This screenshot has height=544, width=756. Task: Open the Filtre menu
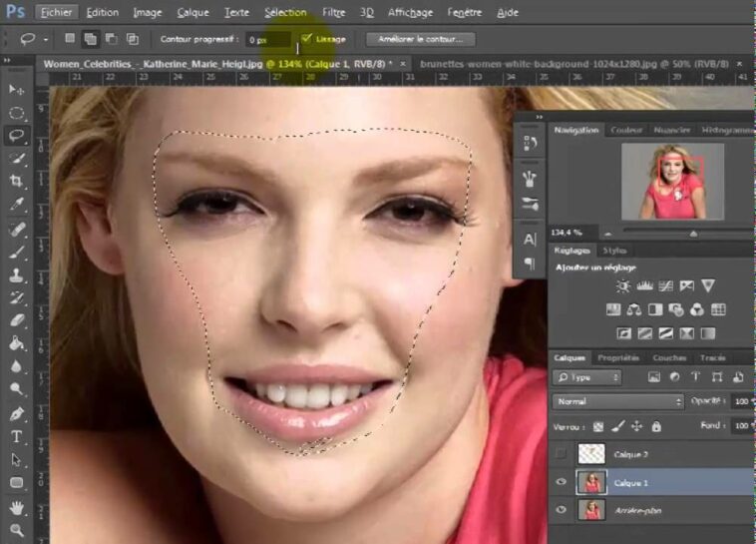334,13
